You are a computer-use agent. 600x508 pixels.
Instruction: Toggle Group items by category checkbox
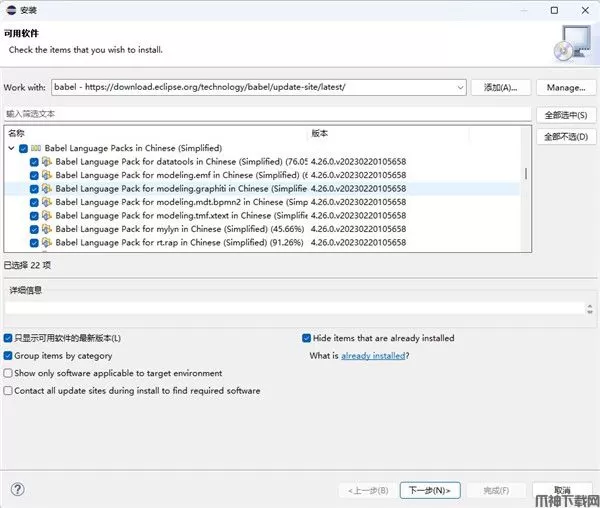pos(8,355)
